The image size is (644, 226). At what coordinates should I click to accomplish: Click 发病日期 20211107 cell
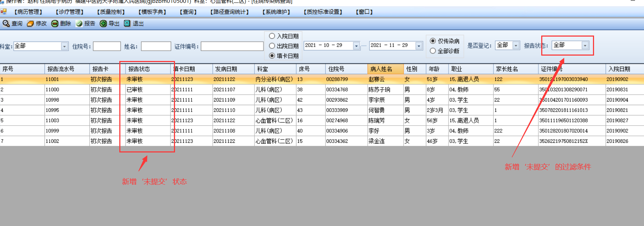[x=234, y=90]
